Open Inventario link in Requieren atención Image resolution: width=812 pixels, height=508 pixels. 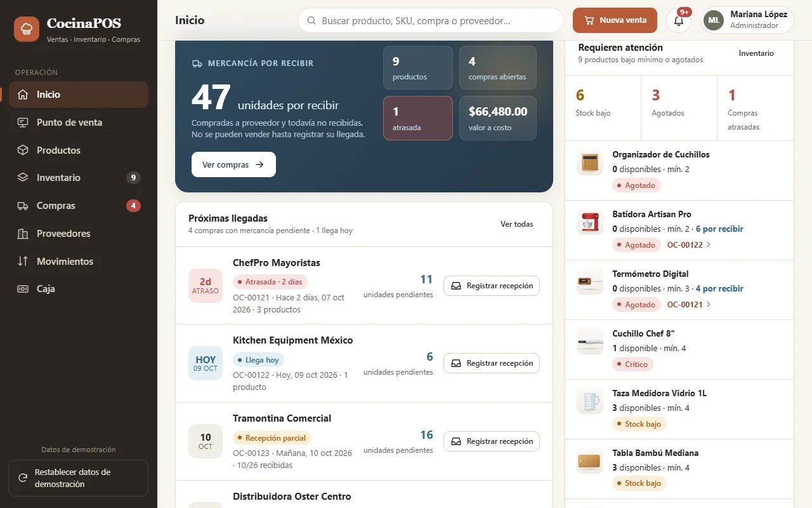tap(756, 53)
